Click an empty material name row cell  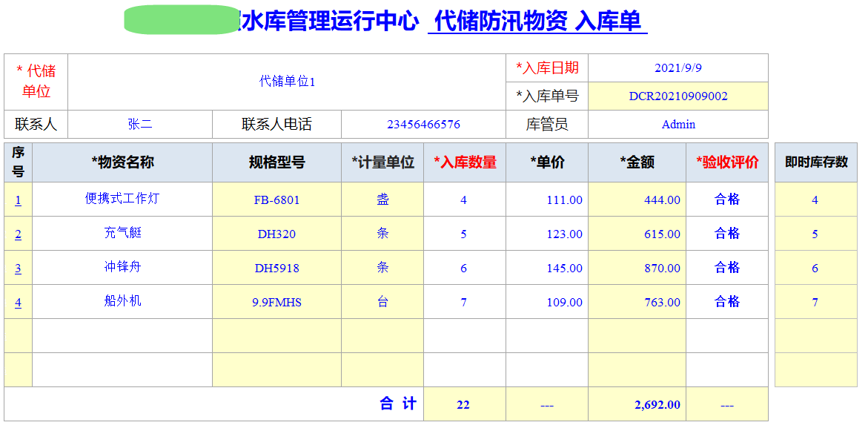(x=123, y=336)
